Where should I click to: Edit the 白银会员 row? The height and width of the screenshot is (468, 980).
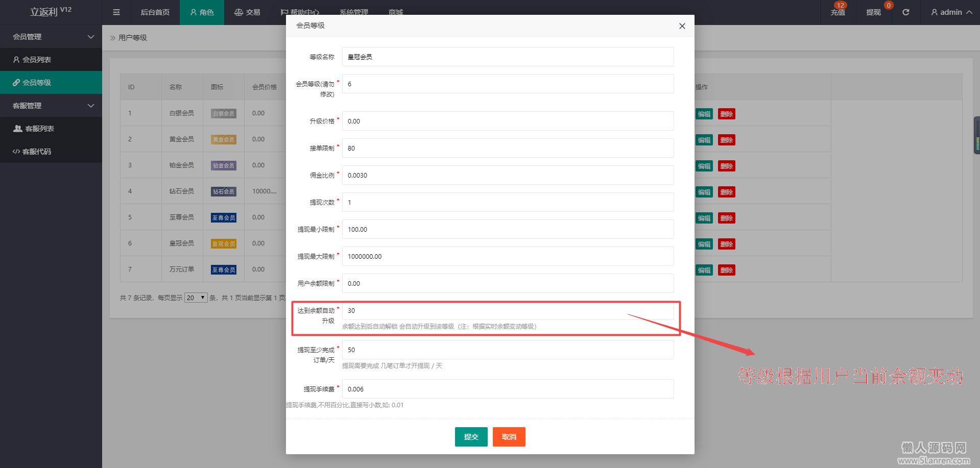click(x=704, y=114)
